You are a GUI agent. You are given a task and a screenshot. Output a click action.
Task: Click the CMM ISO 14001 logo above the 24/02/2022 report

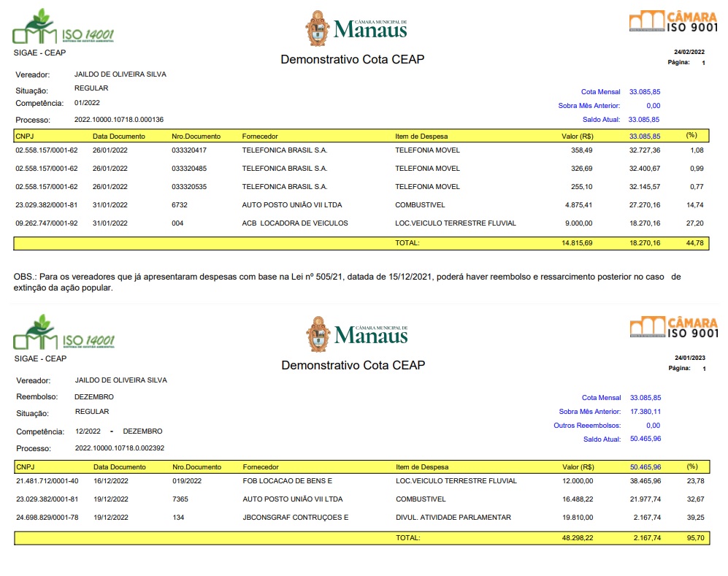63,27
